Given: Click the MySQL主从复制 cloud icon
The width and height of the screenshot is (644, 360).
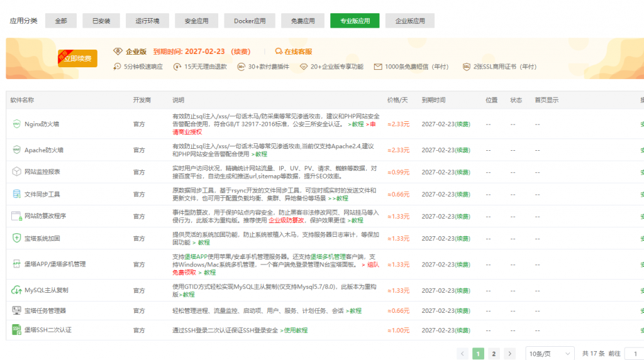Looking at the screenshot, I should 16,290.
